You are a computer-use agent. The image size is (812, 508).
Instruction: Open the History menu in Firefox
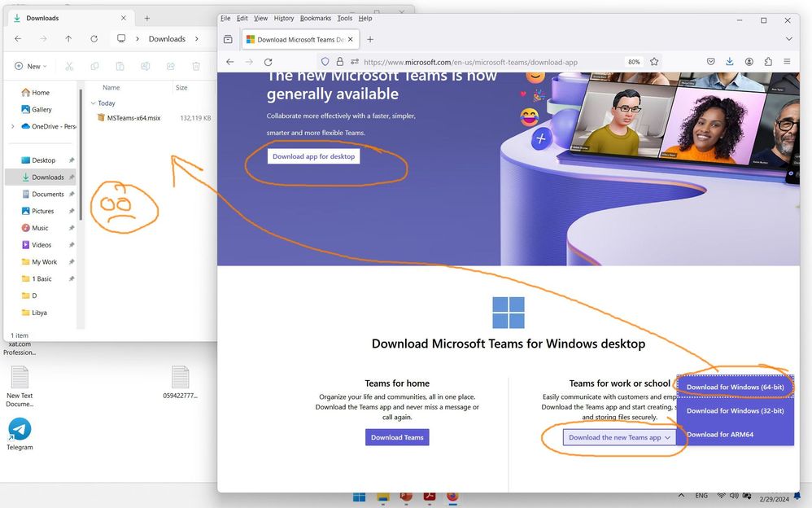coord(284,18)
